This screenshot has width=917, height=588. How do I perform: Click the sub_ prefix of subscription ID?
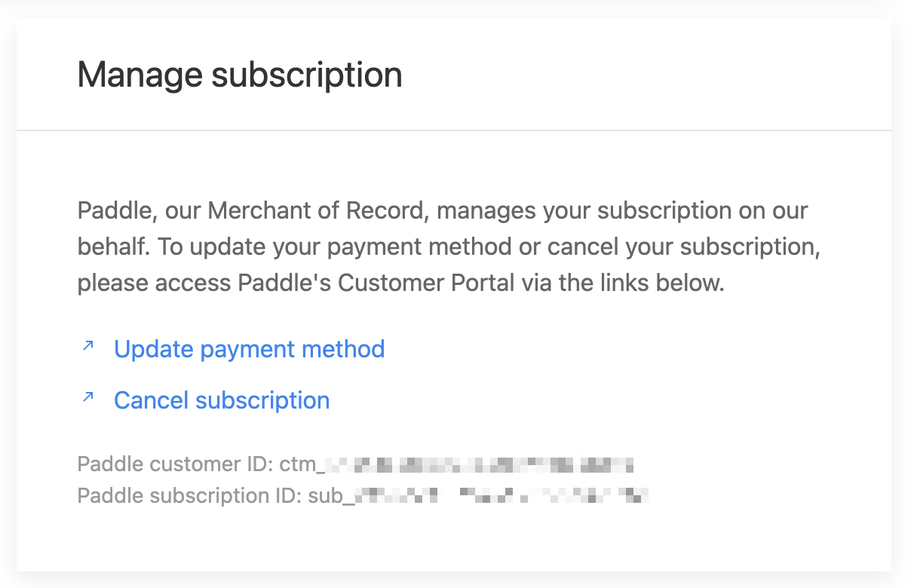tap(331, 497)
